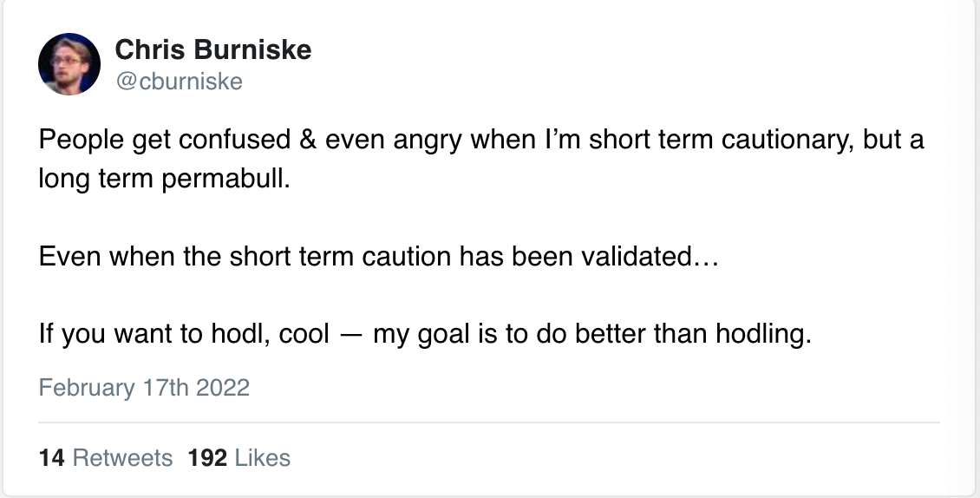Click the February 17th 2022 timestamp
980x498 pixels.
coord(144,387)
